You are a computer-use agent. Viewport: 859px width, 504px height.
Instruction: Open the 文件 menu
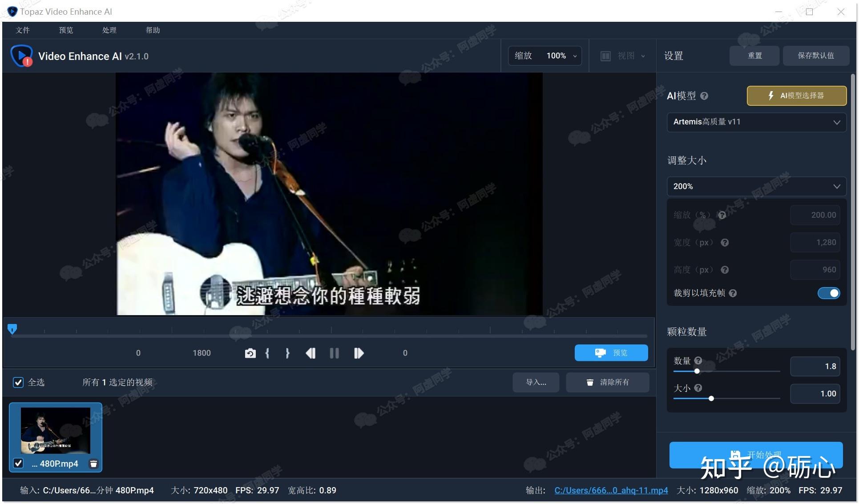[23, 30]
